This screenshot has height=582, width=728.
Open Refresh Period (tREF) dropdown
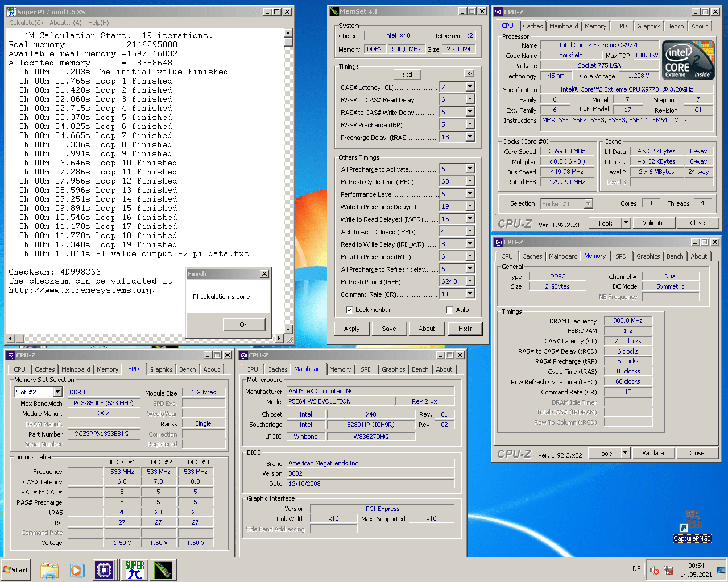coord(470,281)
